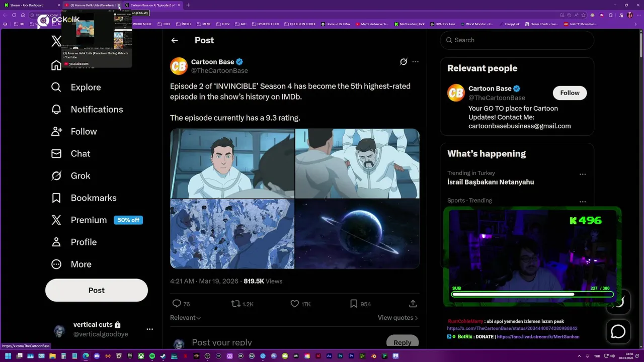Open the fans.livad.stream donate link
The height and width of the screenshot is (362, 644).
(x=538, y=337)
